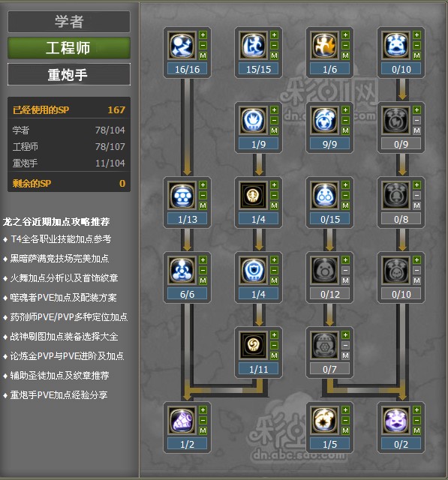448x480 pixels.
Task: Switch to the 重炮手 class tab
Action: (69, 74)
